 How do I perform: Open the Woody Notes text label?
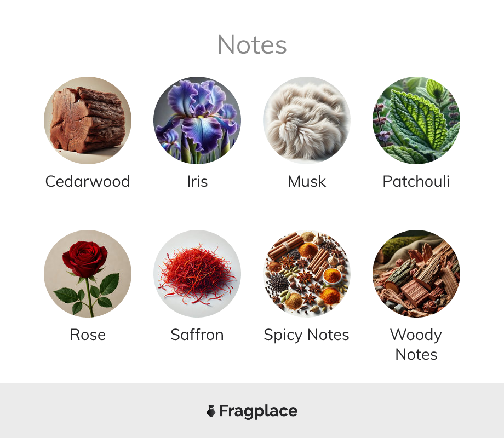click(416, 344)
